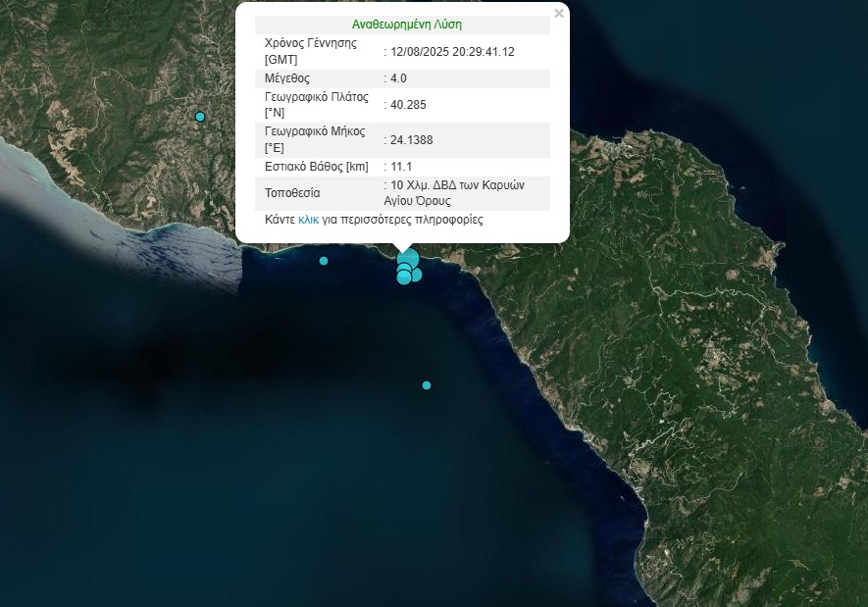
Task: Click the 'Μέγεθος' row label
Action: click(287, 78)
